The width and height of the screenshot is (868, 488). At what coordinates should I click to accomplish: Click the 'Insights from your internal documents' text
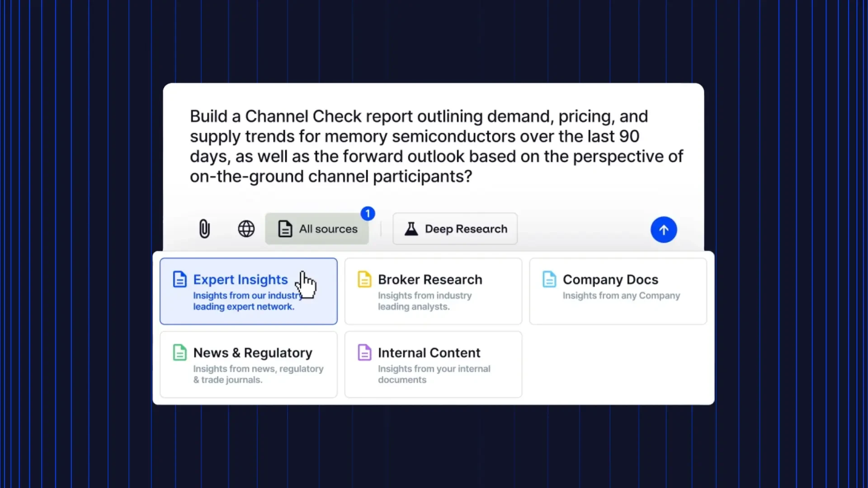coord(433,374)
